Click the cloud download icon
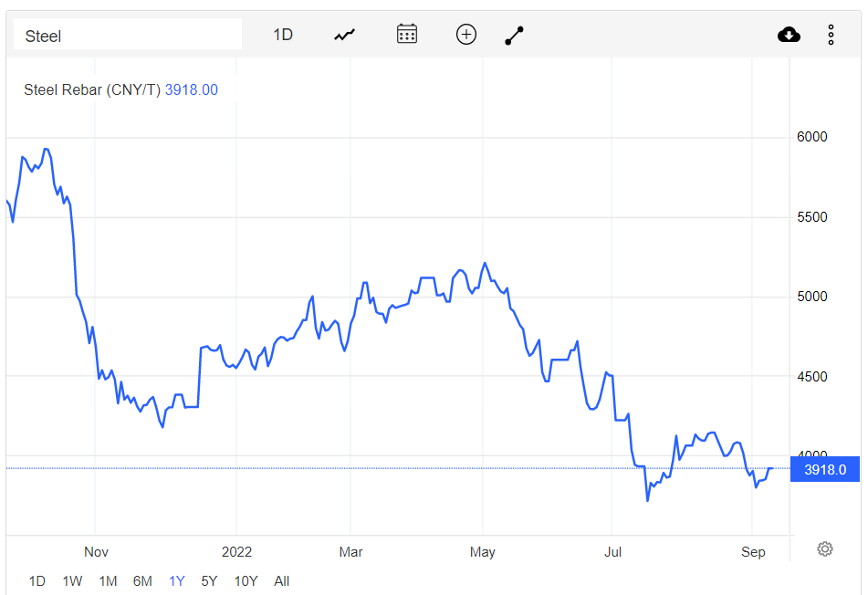The image size is (868, 595). (x=789, y=35)
